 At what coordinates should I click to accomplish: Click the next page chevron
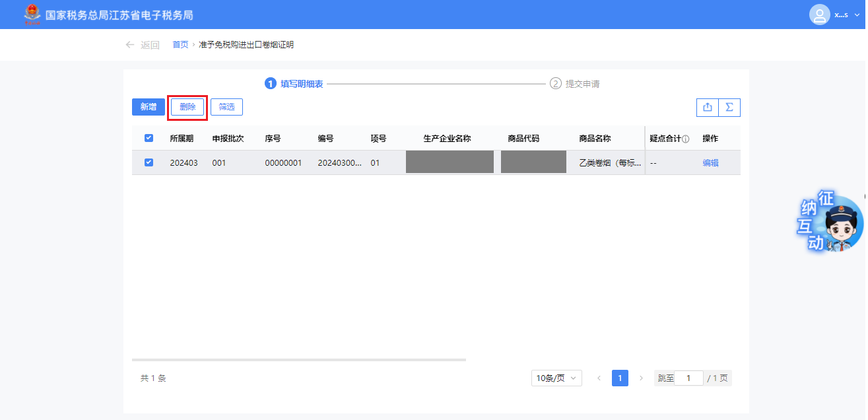click(x=641, y=378)
